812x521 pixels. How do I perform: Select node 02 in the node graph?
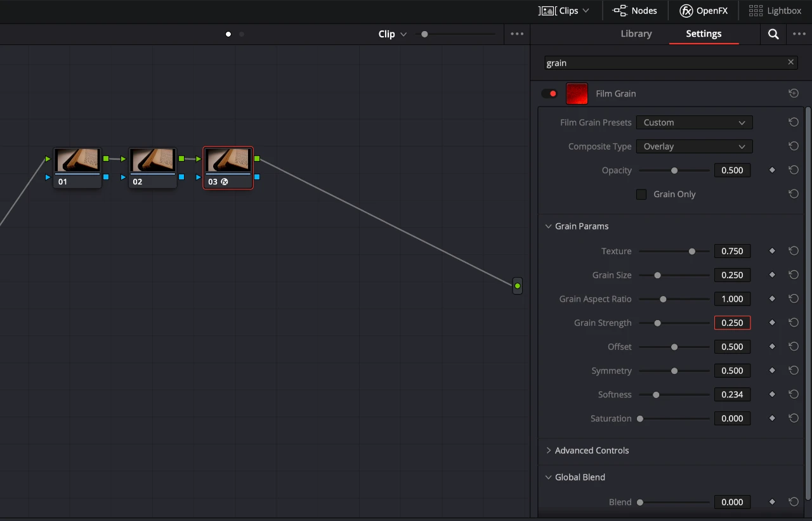coord(152,167)
